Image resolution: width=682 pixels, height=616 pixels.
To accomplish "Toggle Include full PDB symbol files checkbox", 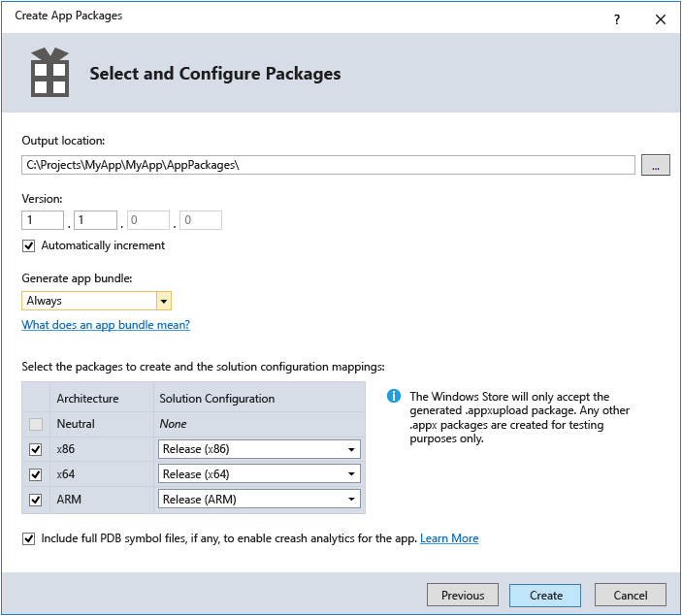I will pos(29,538).
